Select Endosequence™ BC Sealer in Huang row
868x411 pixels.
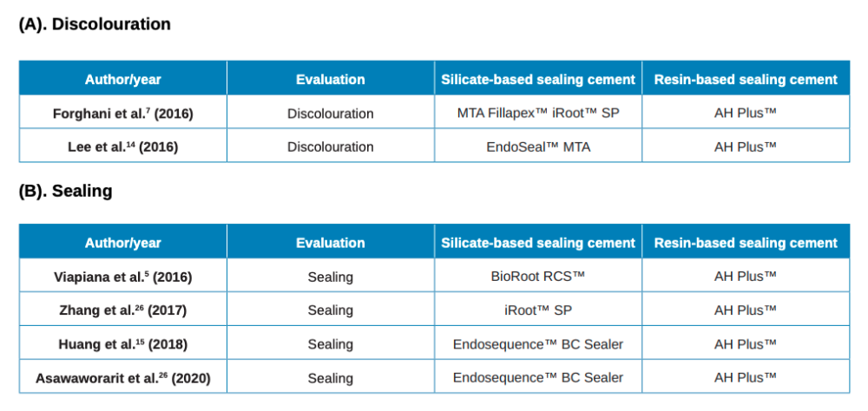tap(538, 343)
